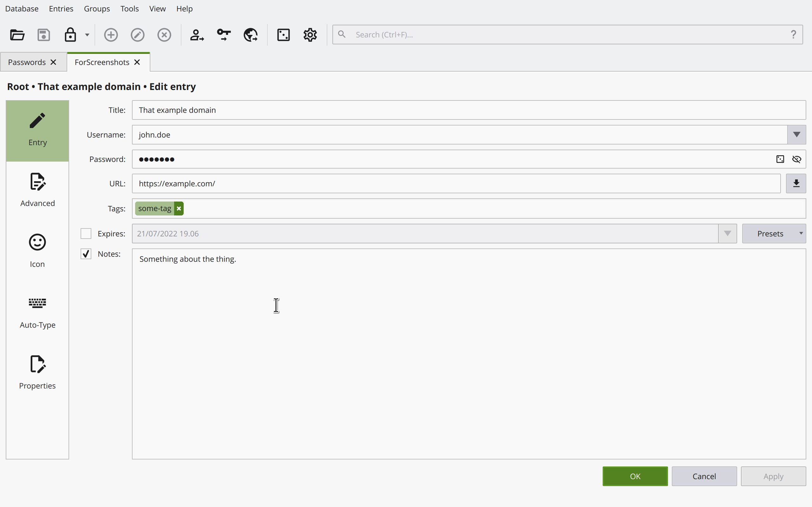Switch to the Passwords tab
Image resolution: width=812 pixels, height=507 pixels.
27,62
